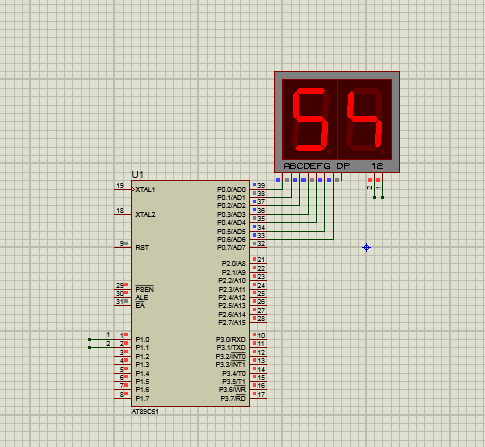Screen dimensions: 485x447
Task: Click the XTAL1 pin 19
Action: [123, 189]
